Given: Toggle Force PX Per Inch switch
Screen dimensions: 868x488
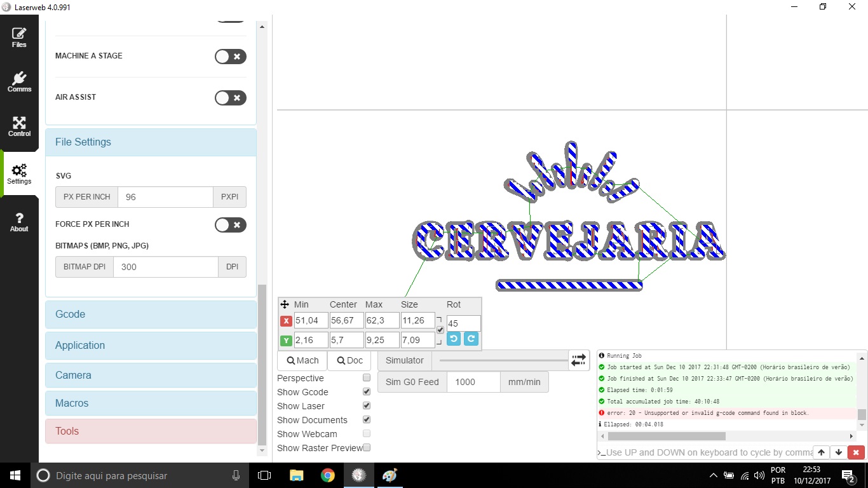Looking at the screenshot, I should [x=230, y=225].
